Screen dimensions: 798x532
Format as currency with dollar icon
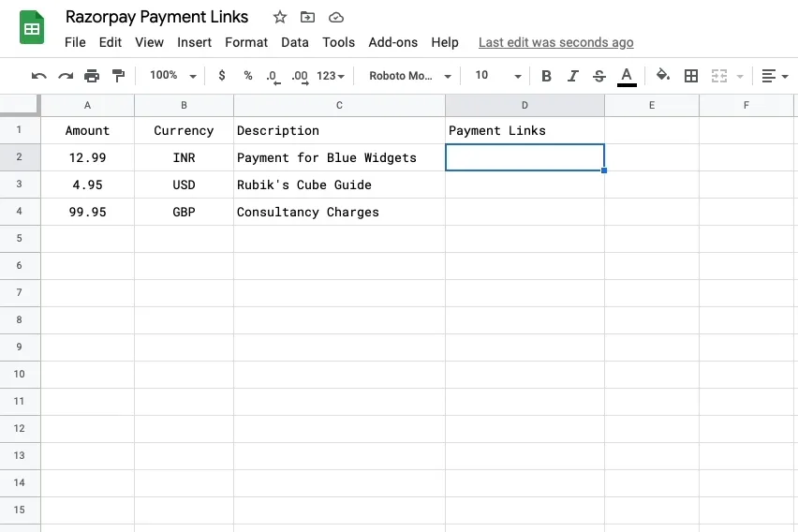pyautogui.click(x=221, y=75)
